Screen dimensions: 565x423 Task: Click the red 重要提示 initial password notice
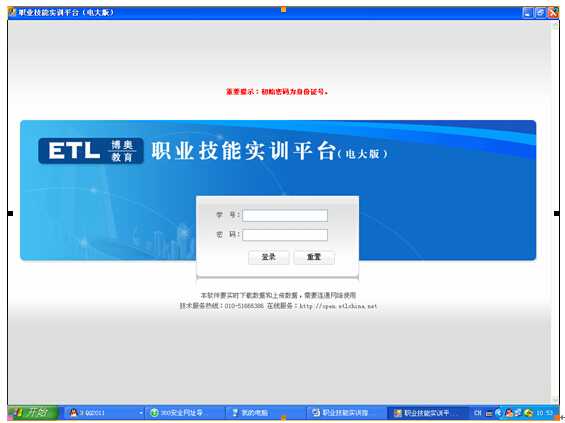[277, 92]
